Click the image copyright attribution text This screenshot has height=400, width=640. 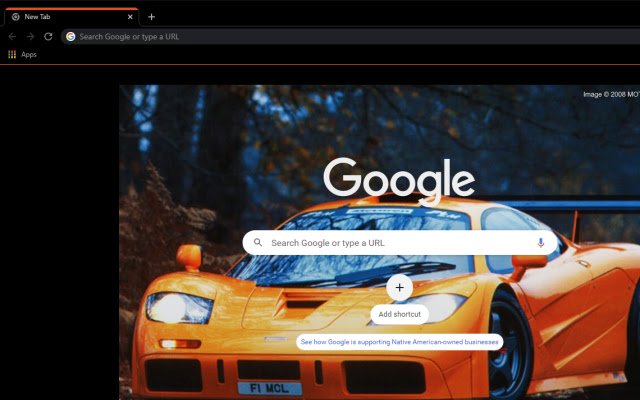pos(611,94)
